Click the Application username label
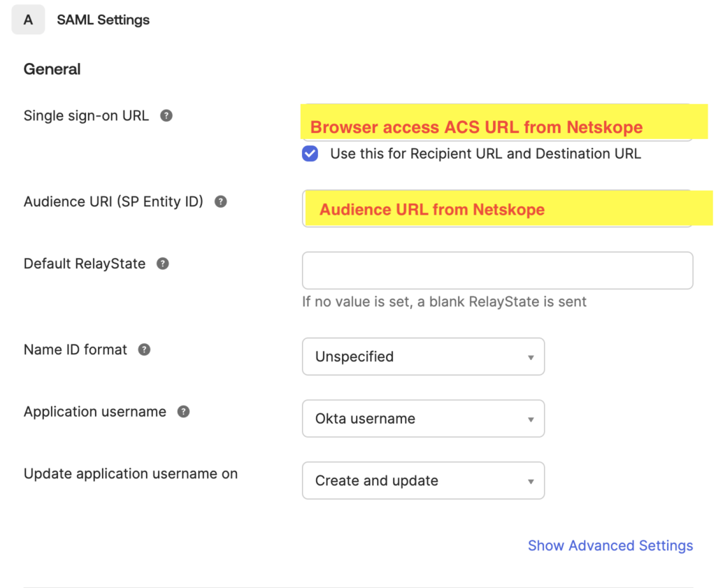716x588 pixels. 95,412
